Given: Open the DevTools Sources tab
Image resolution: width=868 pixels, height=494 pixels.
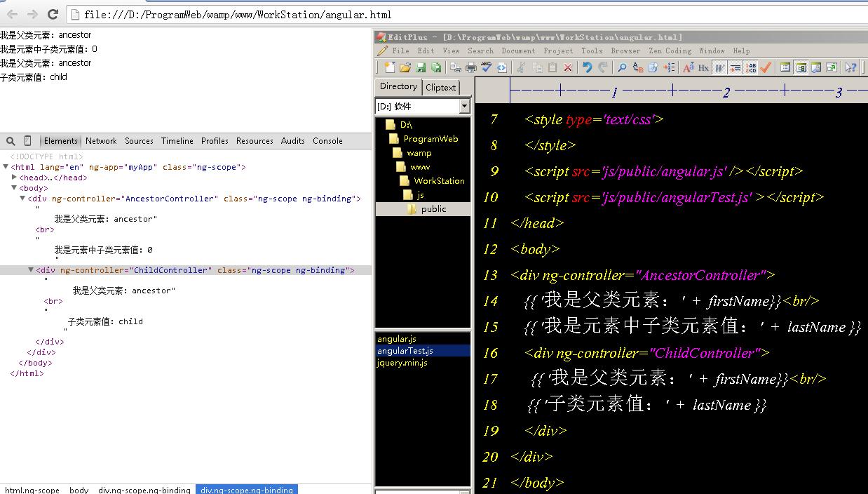Looking at the screenshot, I should tap(139, 141).
